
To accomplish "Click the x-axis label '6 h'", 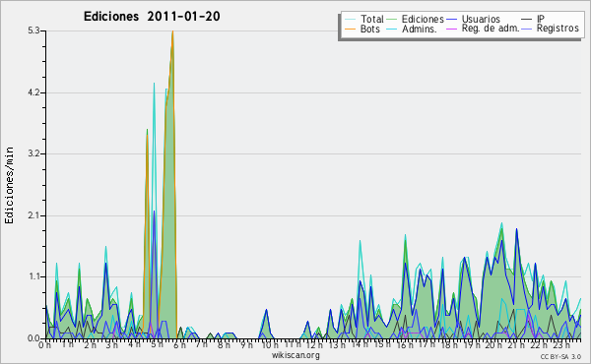I will (x=179, y=345).
